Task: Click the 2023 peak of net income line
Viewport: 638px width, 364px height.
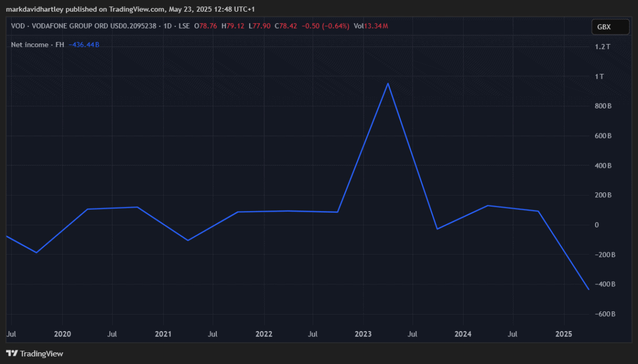Action: click(x=388, y=83)
